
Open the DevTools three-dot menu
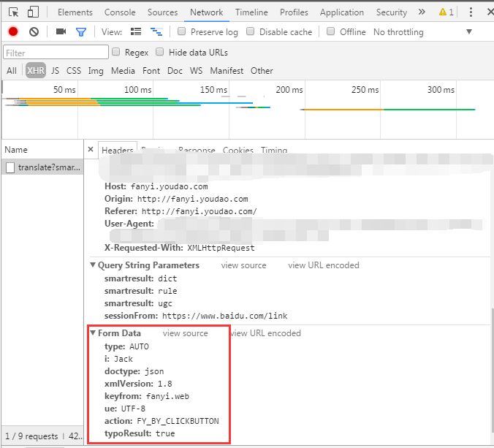click(x=471, y=12)
